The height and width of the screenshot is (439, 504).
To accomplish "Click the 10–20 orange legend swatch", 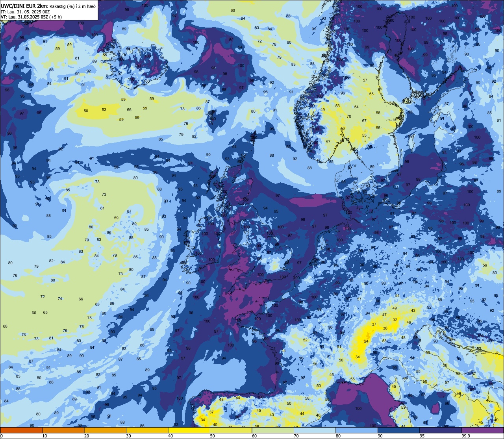I will point(63,430).
